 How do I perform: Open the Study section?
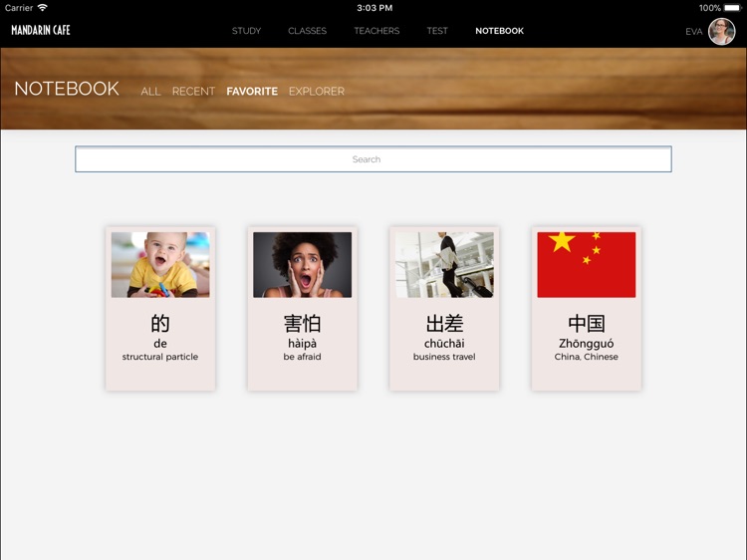246,31
